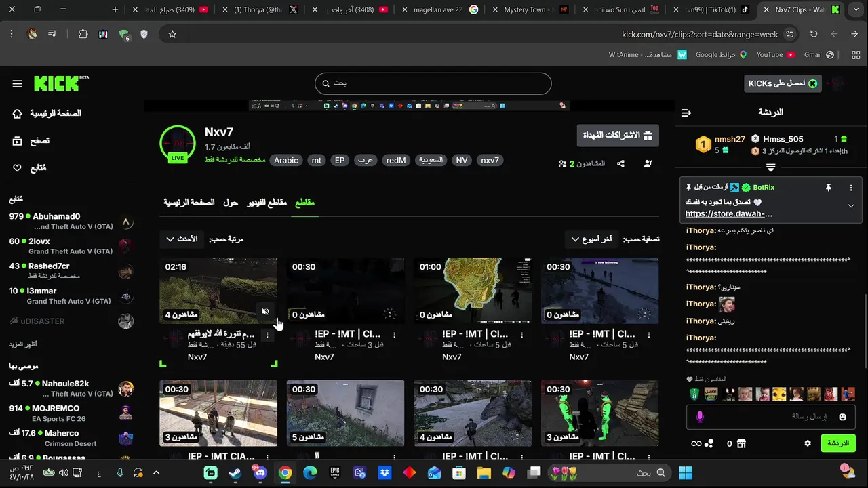
Task: Open the store.dawah link in pinned message
Action: [x=729, y=213]
